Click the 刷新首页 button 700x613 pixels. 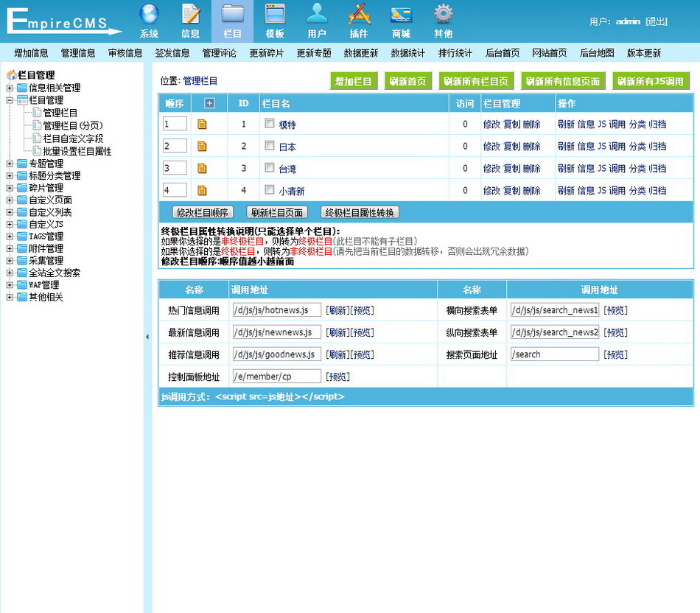[x=407, y=81]
